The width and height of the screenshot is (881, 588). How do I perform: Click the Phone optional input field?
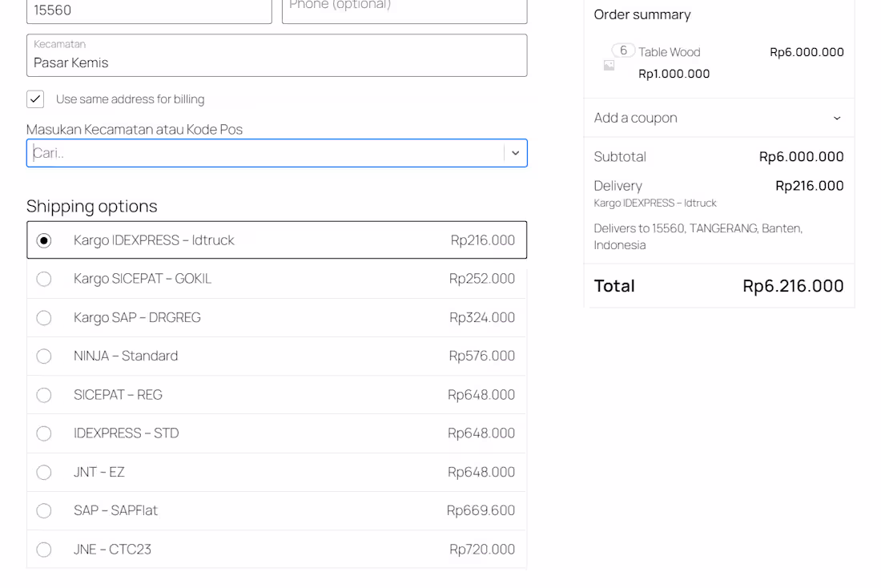tap(404, 8)
